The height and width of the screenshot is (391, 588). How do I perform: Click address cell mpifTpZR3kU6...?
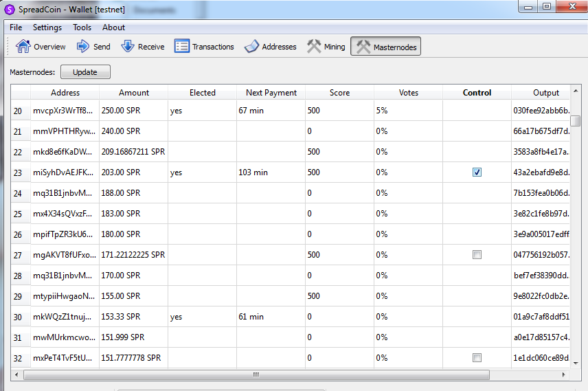click(x=65, y=234)
